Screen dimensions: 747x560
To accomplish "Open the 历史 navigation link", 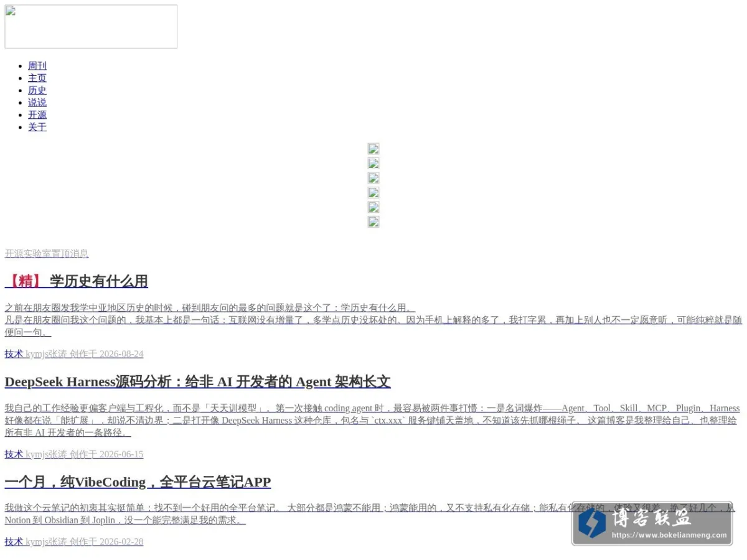I will [37, 90].
